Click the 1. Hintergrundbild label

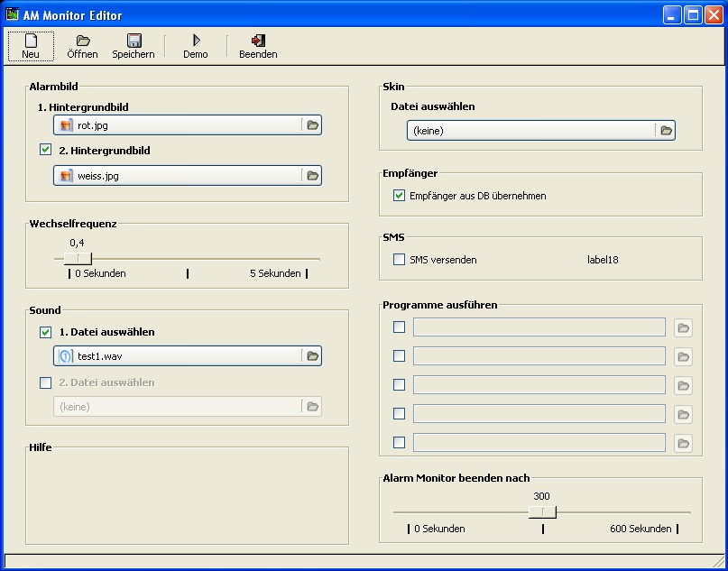(x=83, y=107)
